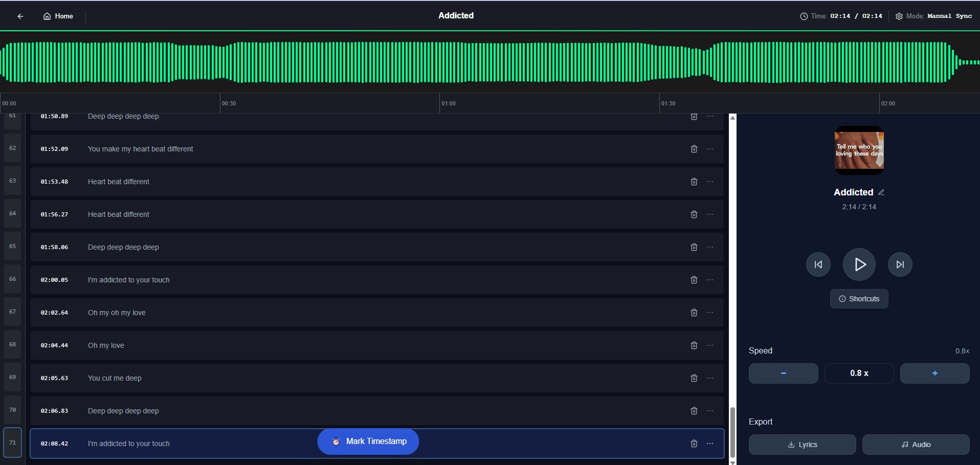Open more options for line 66

710,280
